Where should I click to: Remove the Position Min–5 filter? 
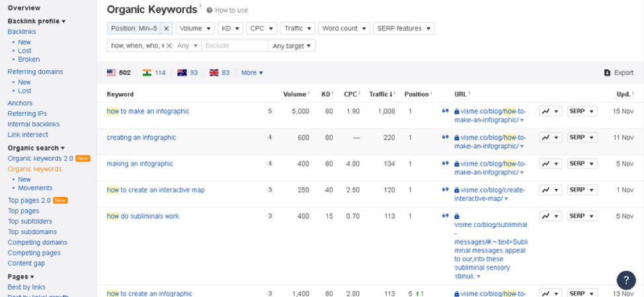click(167, 28)
